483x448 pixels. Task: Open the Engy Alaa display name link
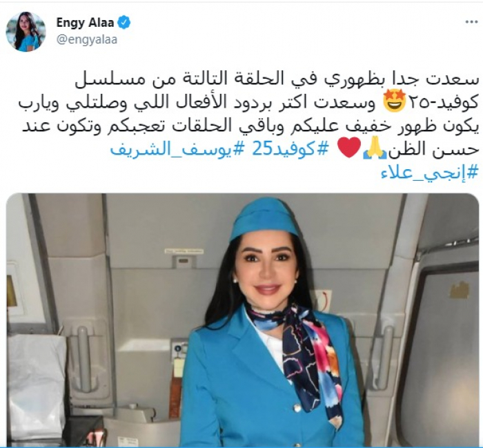coord(85,23)
